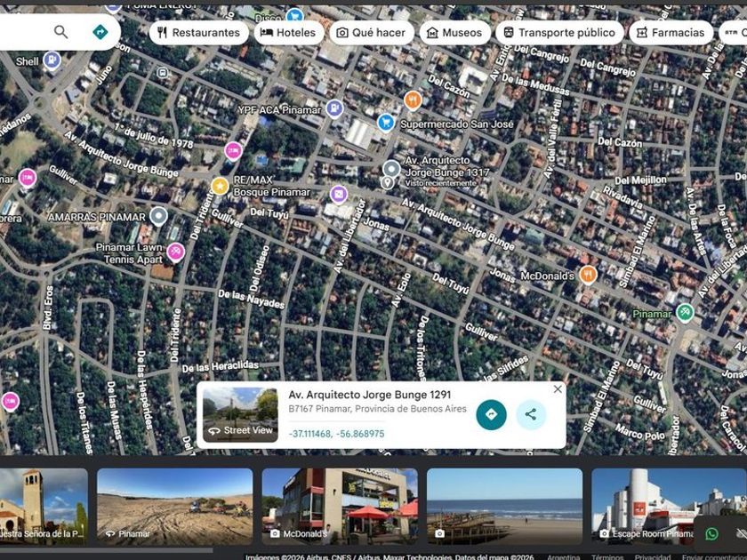This screenshot has height=560, width=747.
Task: Click the bus stop icon near Shell
Action: (x=163, y=73)
